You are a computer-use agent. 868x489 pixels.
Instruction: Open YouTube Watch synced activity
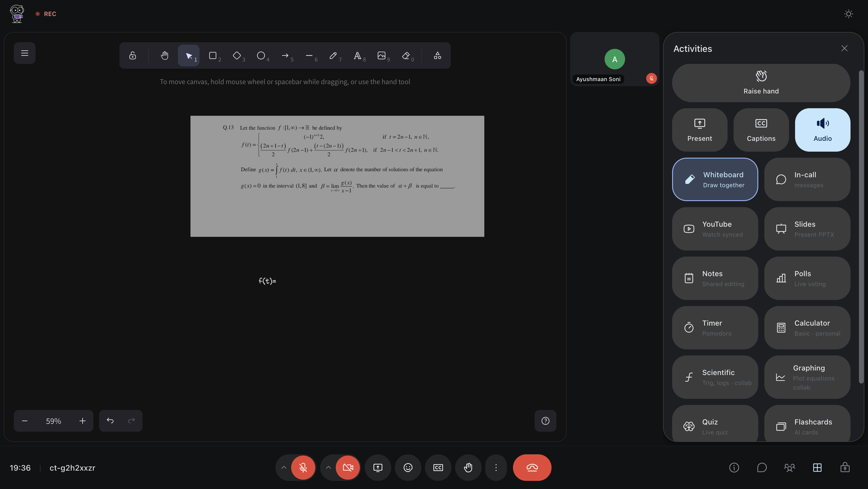pos(715,229)
